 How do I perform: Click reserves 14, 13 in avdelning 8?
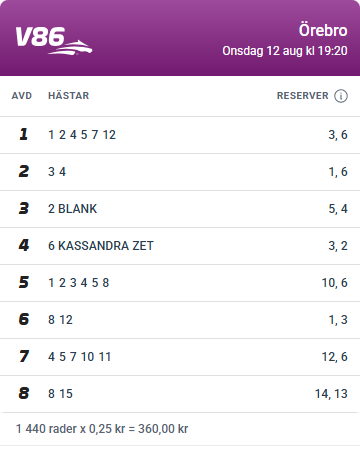[331, 394]
